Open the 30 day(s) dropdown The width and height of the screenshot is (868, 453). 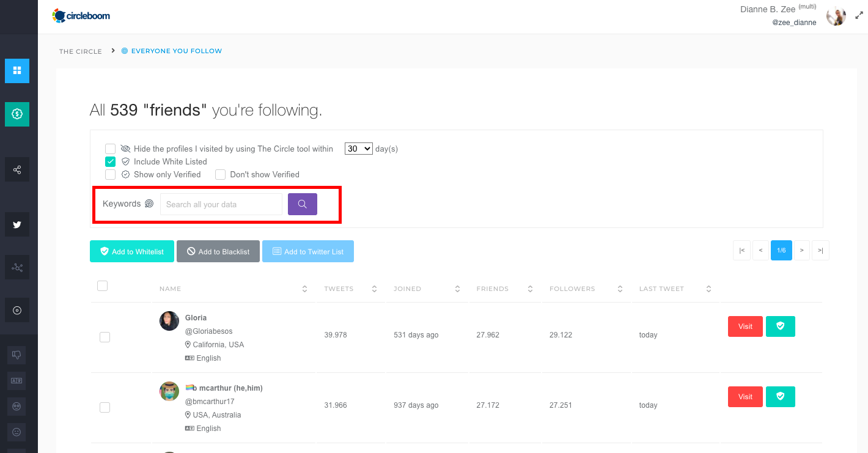[359, 149]
